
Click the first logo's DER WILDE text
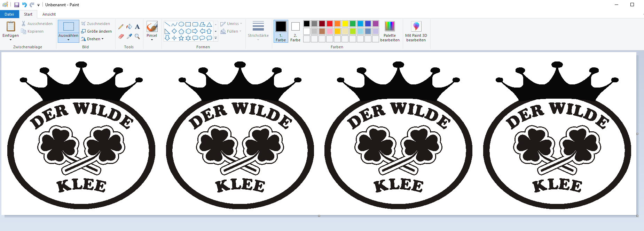click(x=81, y=115)
